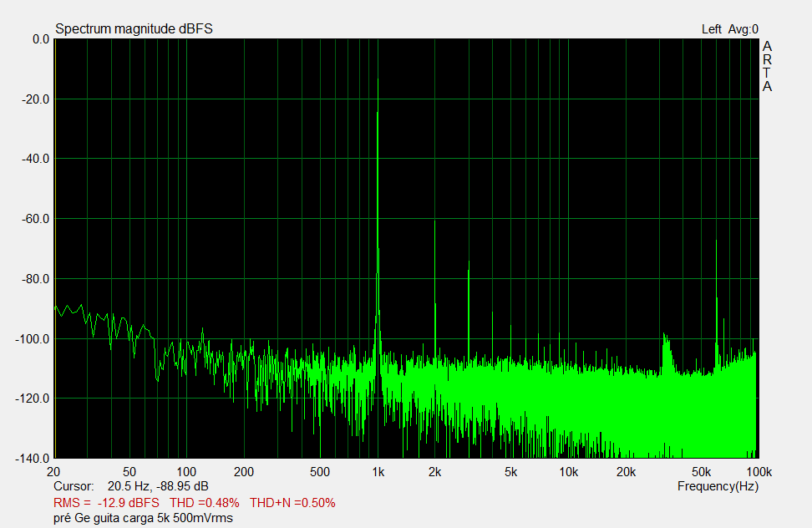812x528 pixels.
Task: Click the cursor readout '20.5 Hz, -88.95 dB'
Action: [157, 486]
